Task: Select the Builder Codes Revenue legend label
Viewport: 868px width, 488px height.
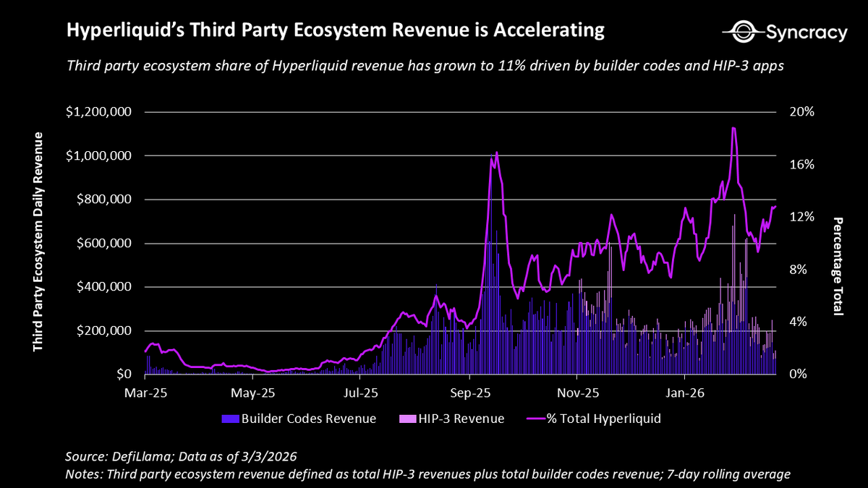Action: point(309,419)
